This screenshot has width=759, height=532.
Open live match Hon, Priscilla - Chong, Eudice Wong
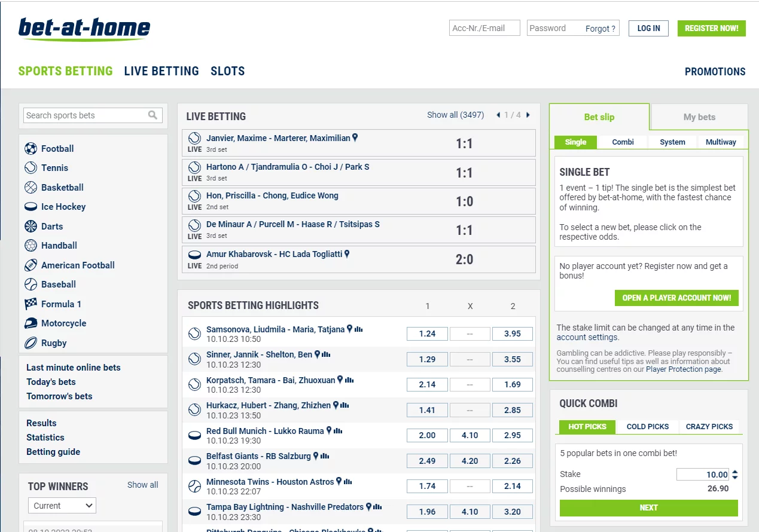359,201
